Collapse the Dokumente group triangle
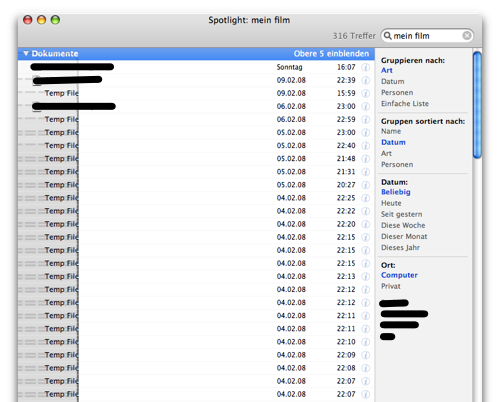The image size is (500, 402). point(26,53)
